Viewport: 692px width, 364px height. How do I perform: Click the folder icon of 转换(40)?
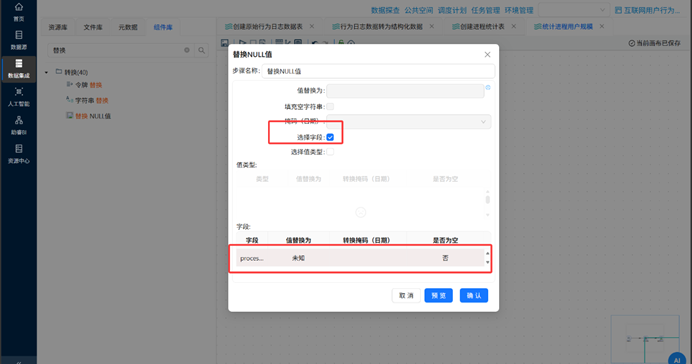(x=59, y=71)
